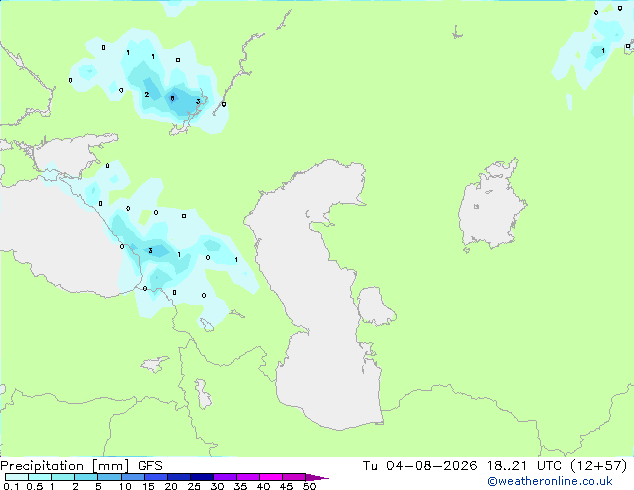Click the '50' legend scale label
The height and width of the screenshot is (490, 634).
[309, 486]
